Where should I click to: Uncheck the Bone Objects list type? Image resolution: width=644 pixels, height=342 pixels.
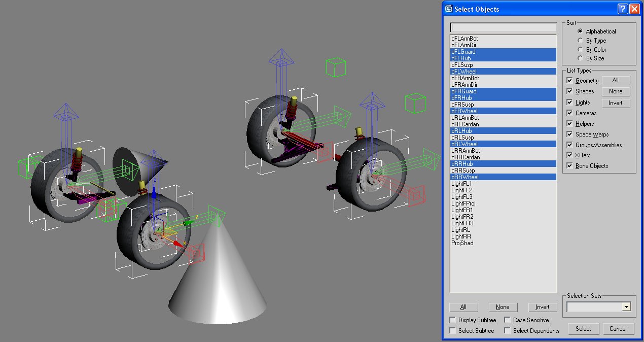pyautogui.click(x=569, y=165)
